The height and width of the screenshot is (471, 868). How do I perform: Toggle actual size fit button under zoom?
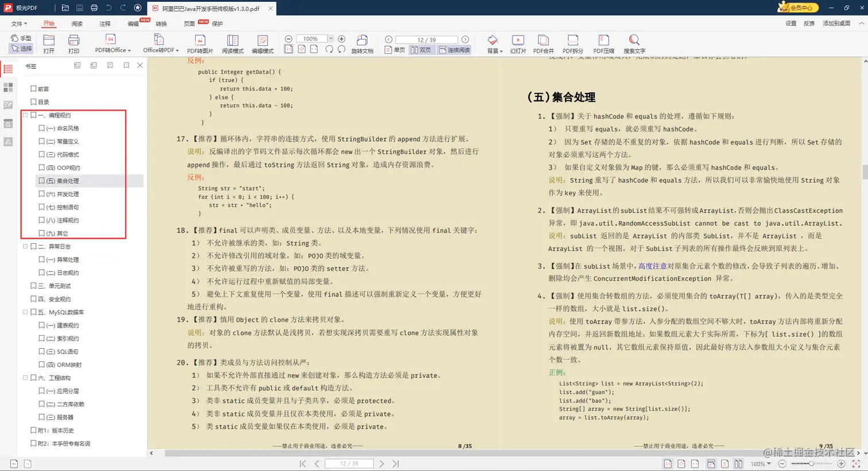(289, 50)
